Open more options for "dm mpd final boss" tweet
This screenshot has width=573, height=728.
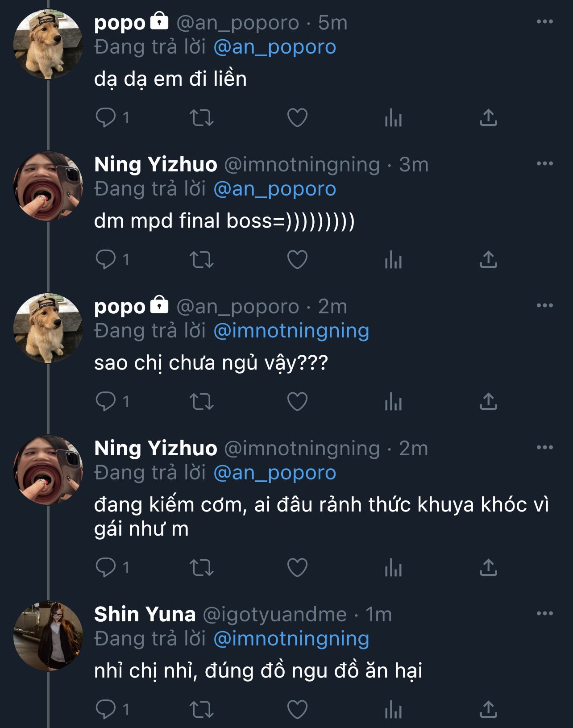click(x=544, y=164)
